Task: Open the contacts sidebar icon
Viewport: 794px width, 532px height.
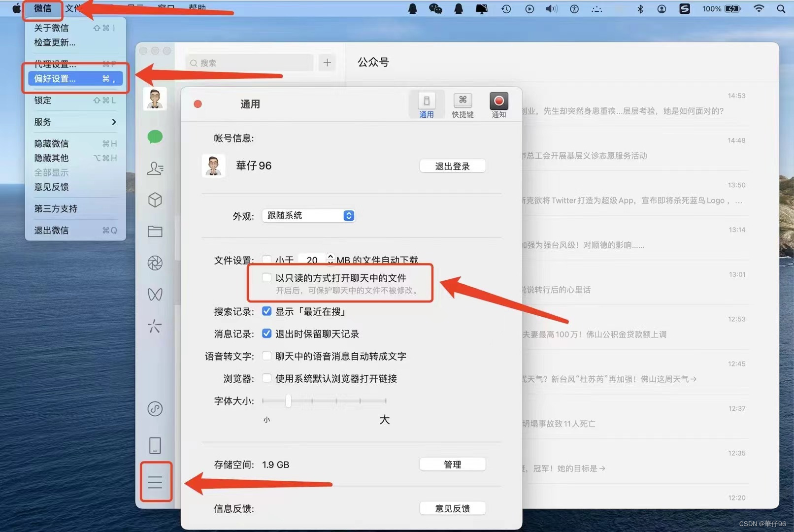Action: (x=155, y=168)
